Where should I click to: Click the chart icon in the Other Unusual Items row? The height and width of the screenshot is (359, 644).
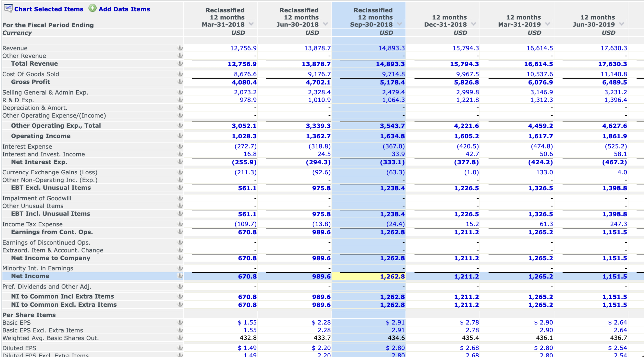(180, 206)
